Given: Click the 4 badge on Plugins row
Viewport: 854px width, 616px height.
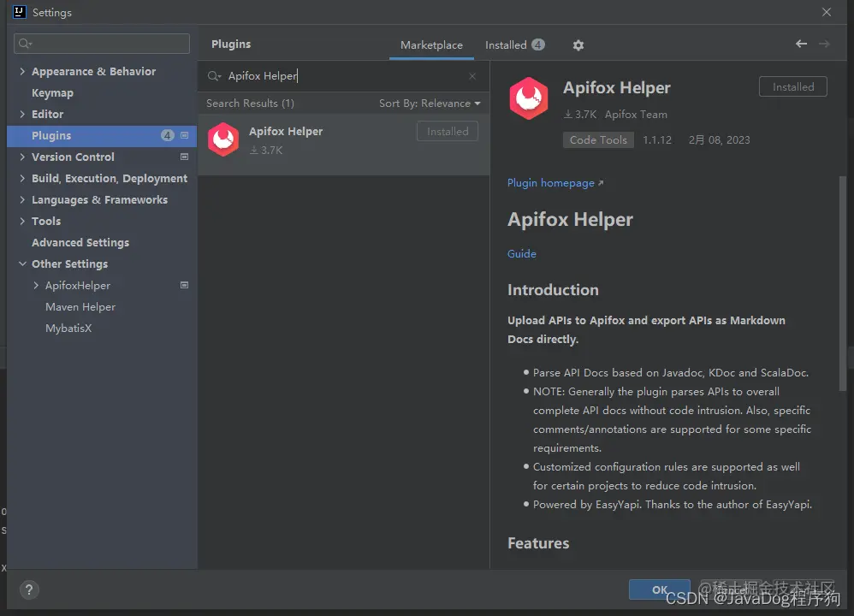Looking at the screenshot, I should pos(167,136).
